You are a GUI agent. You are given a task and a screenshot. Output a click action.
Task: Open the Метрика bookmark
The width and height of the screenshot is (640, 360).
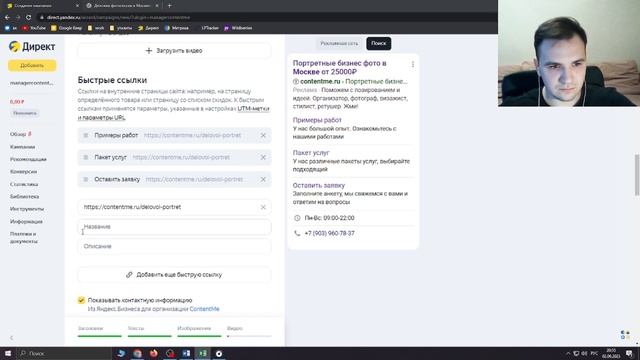(177, 28)
